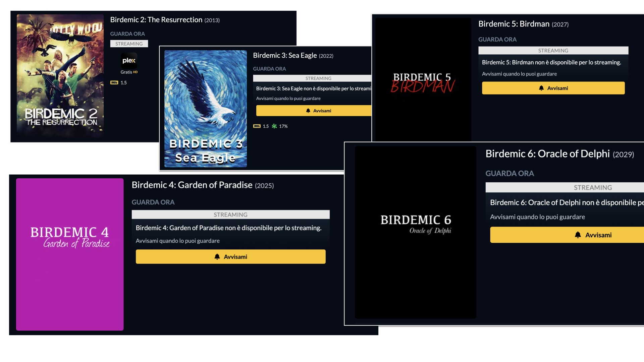Click the Plex streaming provider icon
This screenshot has height=362, width=644.
129,61
